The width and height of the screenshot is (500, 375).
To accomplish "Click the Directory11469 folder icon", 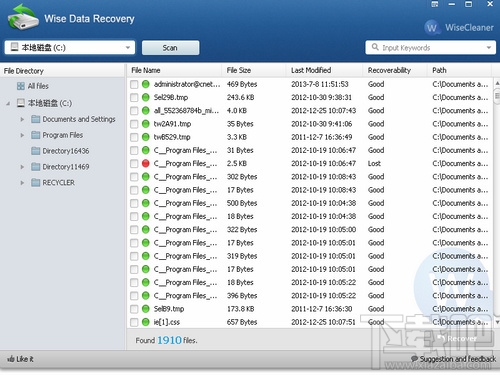I will pyautogui.click(x=35, y=167).
